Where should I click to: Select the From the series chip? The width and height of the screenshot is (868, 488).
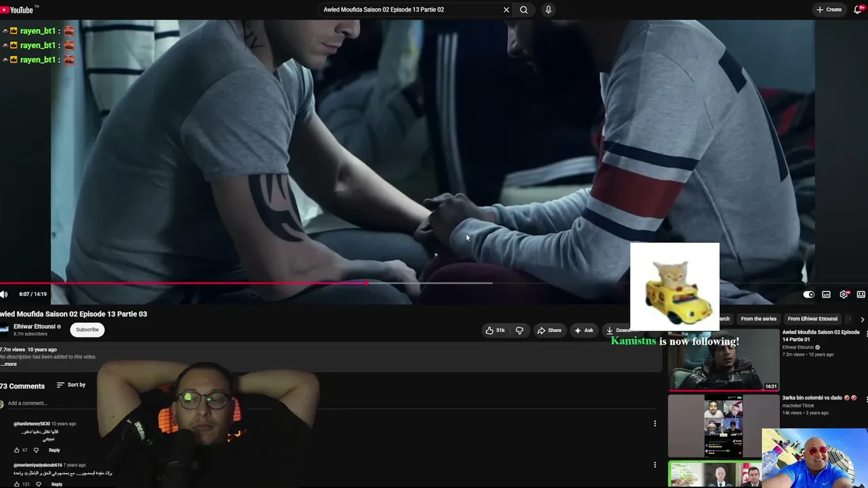click(x=758, y=319)
